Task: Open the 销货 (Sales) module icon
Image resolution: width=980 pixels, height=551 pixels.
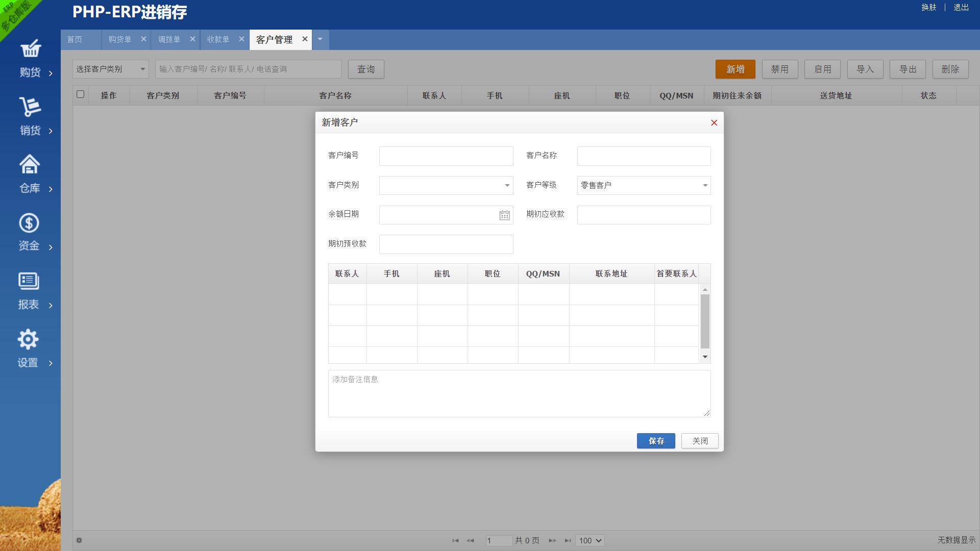Action: tap(31, 107)
